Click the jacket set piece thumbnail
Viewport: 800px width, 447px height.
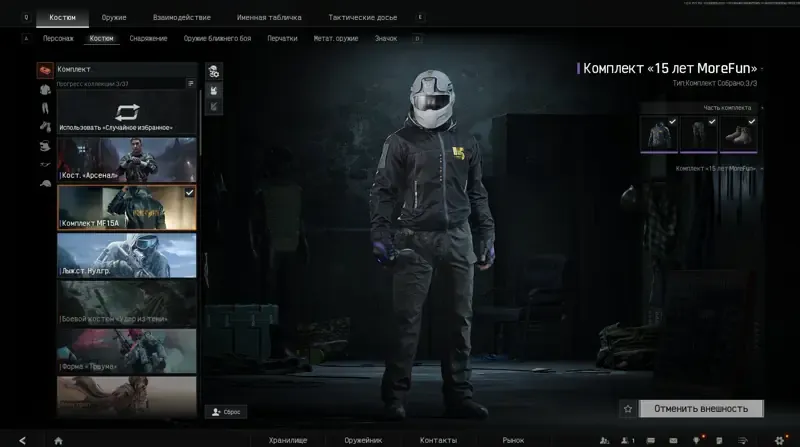(x=659, y=135)
